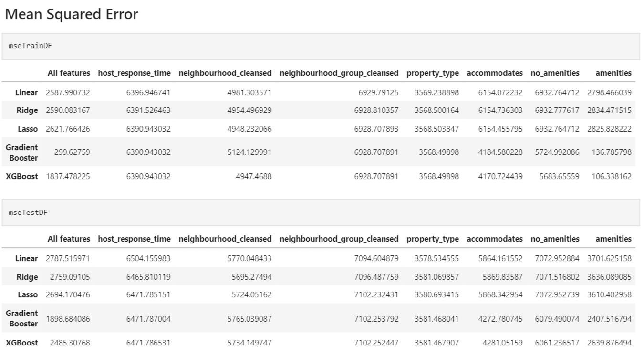The image size is (644, 355).
Task: Select test table value 7096.487759
Action: click(x=376, y=276)
